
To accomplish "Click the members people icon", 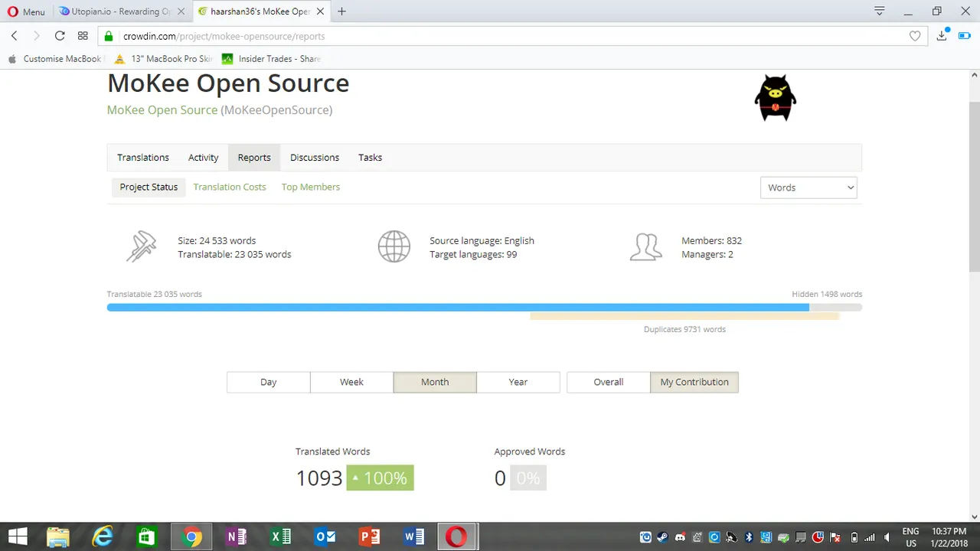I will 645,246.
